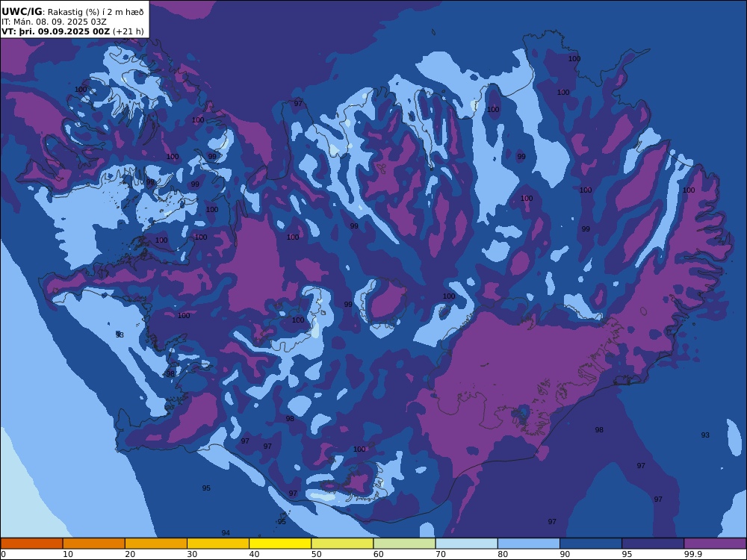Image resolution: width=747 pixels, height=560 pixels.
Task: Click the colorbar tick label "70"
Action: [441, 554]
